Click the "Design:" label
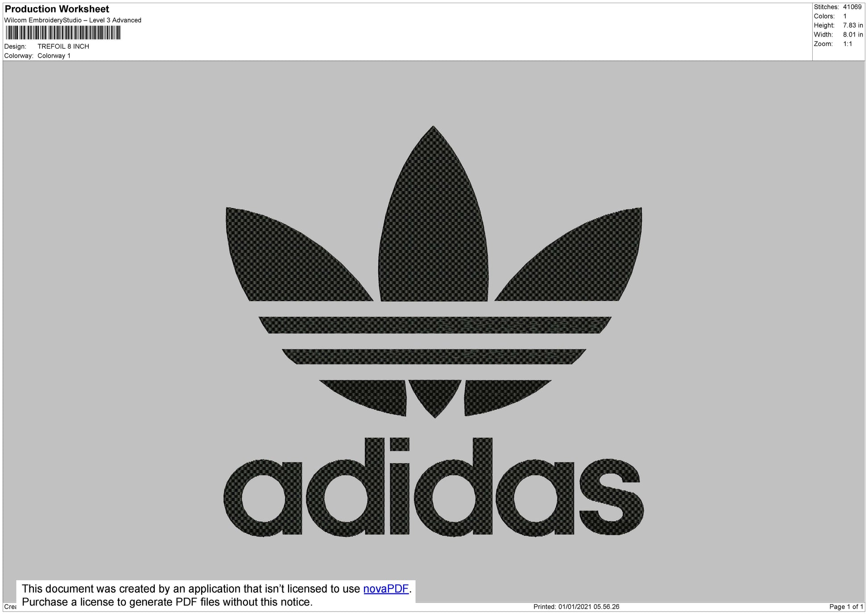The height and width of the screenshot is (614, 868). click(x=15, y=46)
